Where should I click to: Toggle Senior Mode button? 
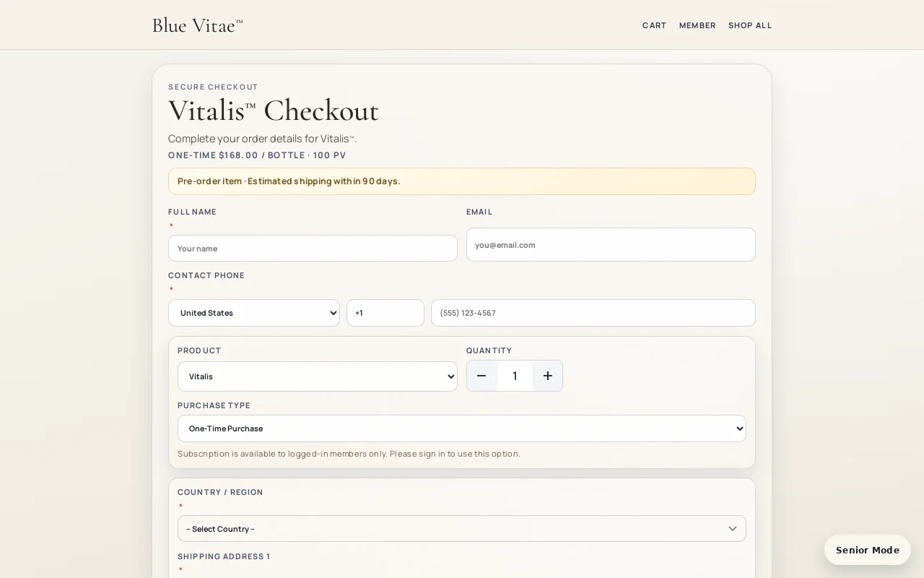[868, 550]
